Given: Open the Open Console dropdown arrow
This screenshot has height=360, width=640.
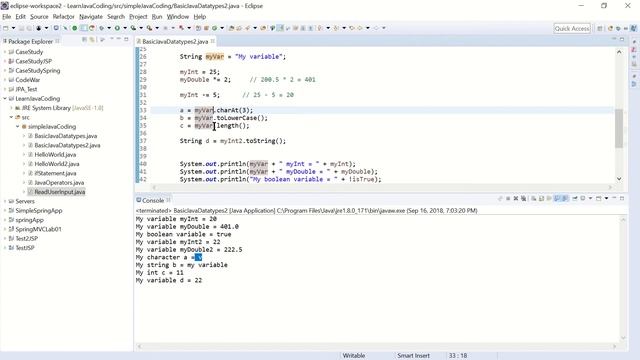Looking at the screenshot, I should click(x=606, y=198).
